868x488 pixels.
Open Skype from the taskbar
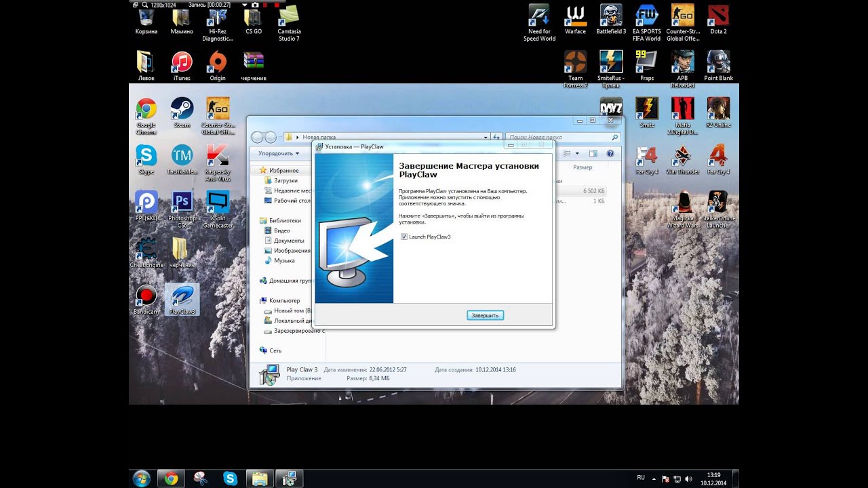(231, 479)
